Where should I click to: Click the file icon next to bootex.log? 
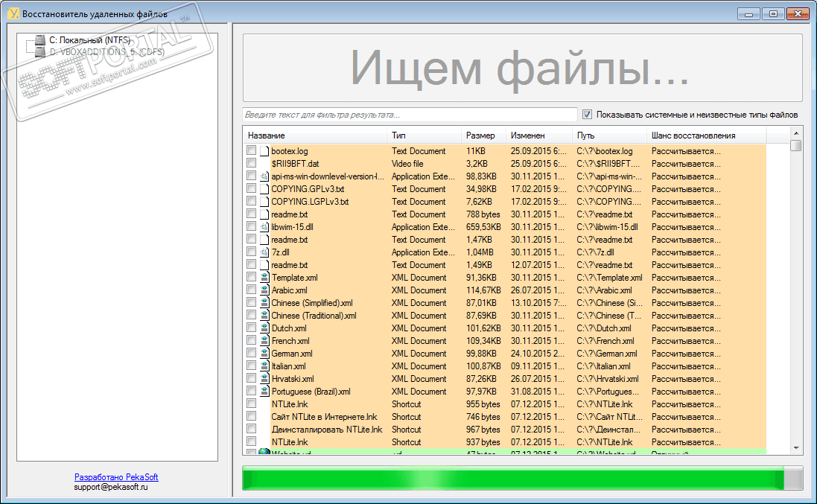point(264,151)
